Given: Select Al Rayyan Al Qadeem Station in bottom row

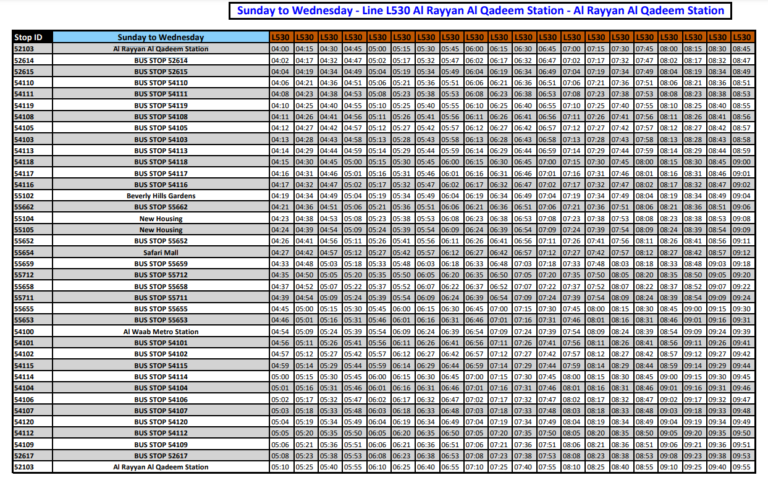Looking at the screenshot, I should tap(161, 467).
